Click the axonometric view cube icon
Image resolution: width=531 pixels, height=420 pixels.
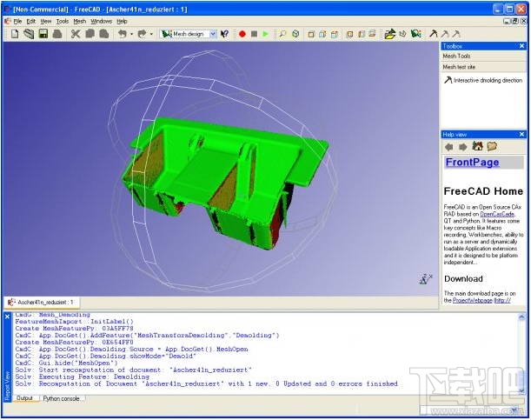295,34
